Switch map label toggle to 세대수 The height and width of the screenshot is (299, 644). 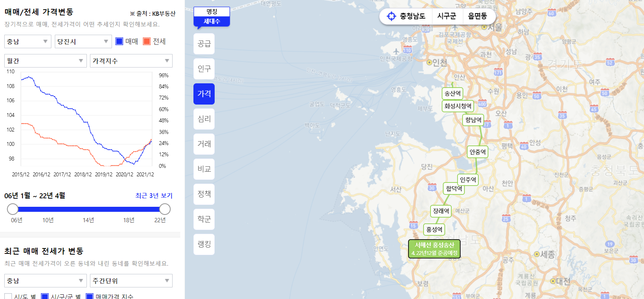coord(212,22)
